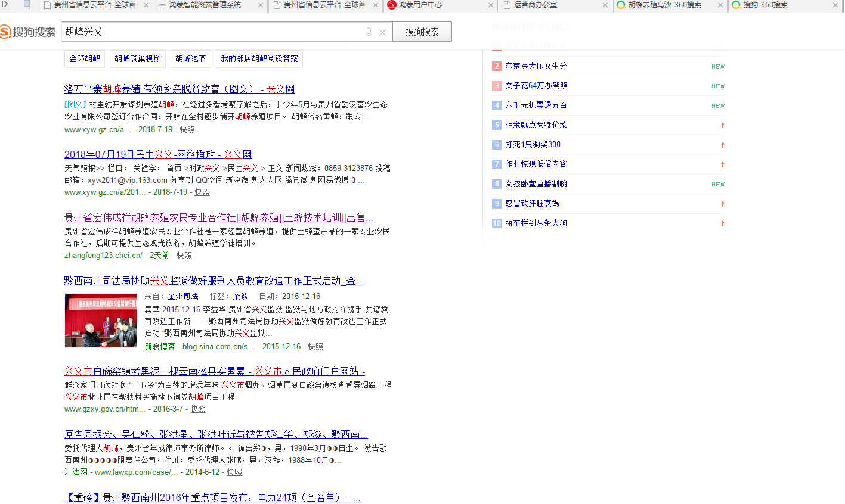Screen dimensions: 845x504
Task: Click the rank 9 hot search number badge
Action: [x=497, y=204]
